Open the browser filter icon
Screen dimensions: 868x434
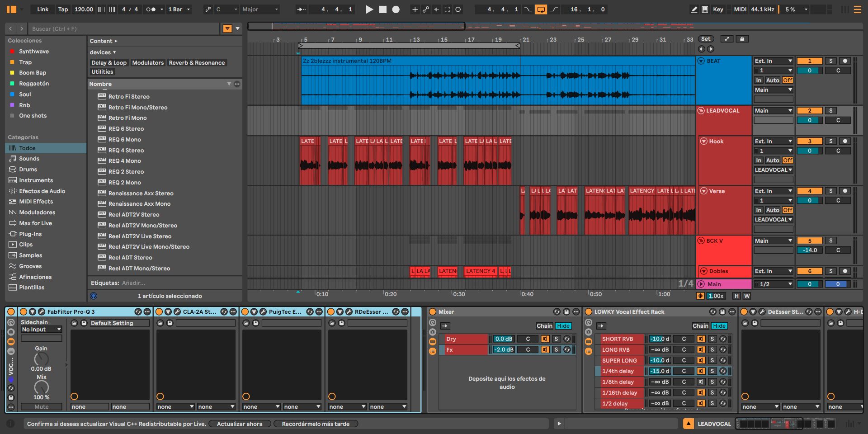(227, 29)
